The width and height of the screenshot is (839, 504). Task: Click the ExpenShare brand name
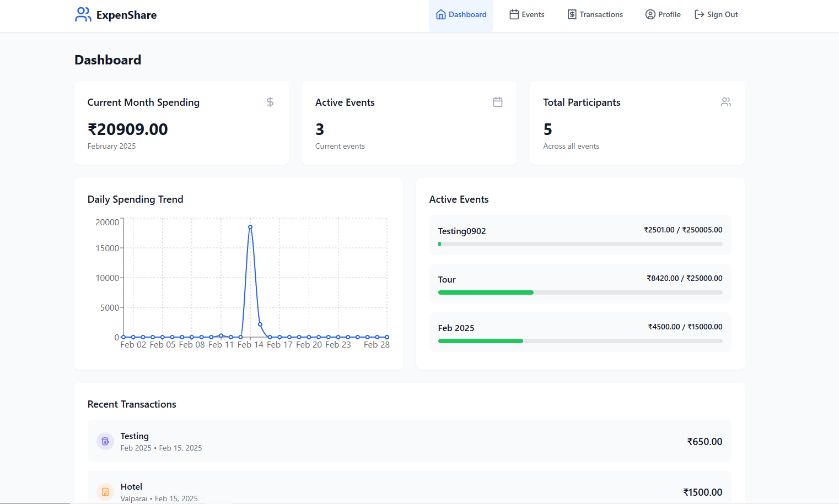click(126, 15)
